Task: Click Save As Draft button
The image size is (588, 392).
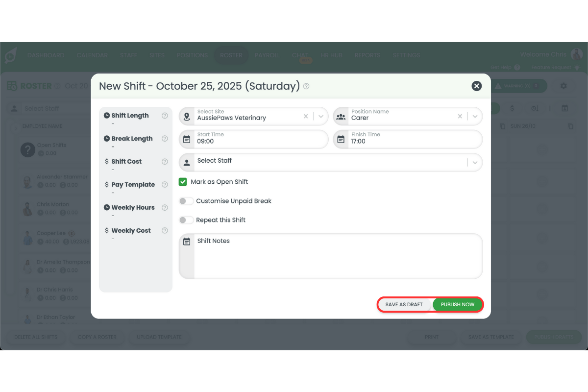Action: tap(404, 304)
